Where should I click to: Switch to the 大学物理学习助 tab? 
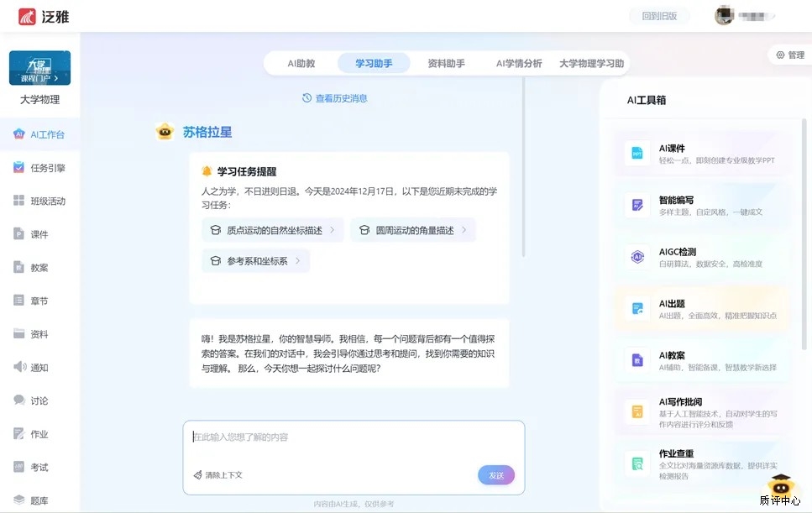(591, 63)
